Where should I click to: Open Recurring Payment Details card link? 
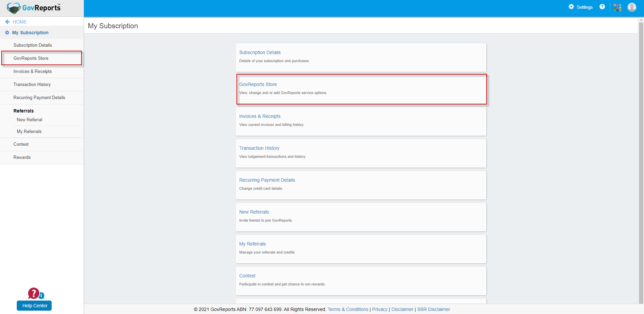pos(267,180)
